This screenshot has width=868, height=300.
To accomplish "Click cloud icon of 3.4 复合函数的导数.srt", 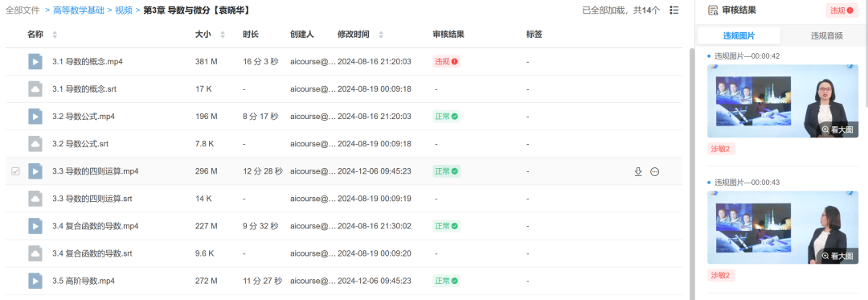I will click(x=35, y=253).
